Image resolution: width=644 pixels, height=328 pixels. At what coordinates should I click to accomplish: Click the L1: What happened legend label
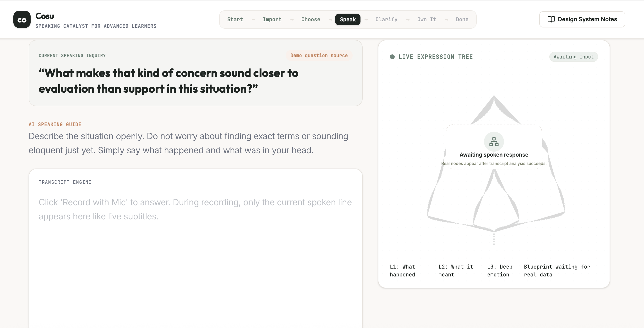402,270
